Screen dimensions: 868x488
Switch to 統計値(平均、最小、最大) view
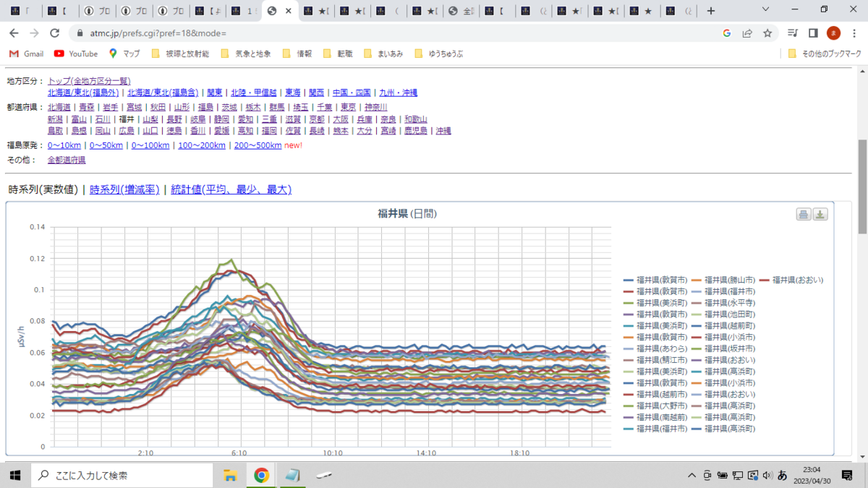[231, 189]
